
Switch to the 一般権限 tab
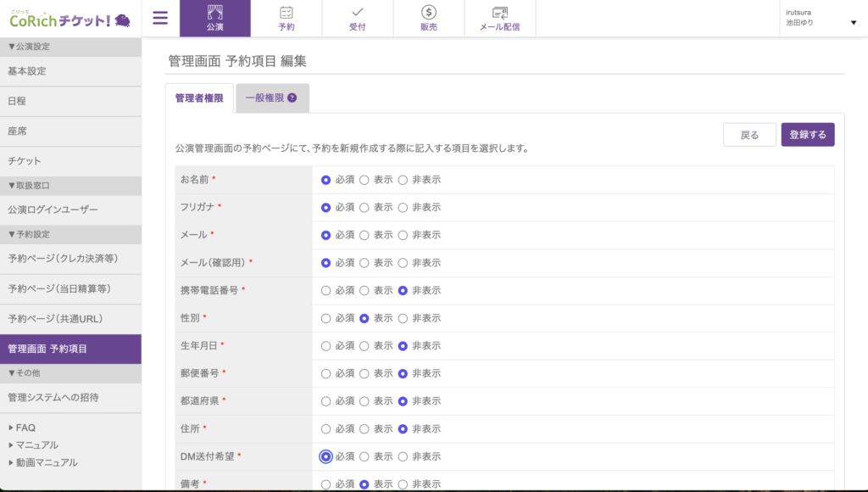[264, 98]
